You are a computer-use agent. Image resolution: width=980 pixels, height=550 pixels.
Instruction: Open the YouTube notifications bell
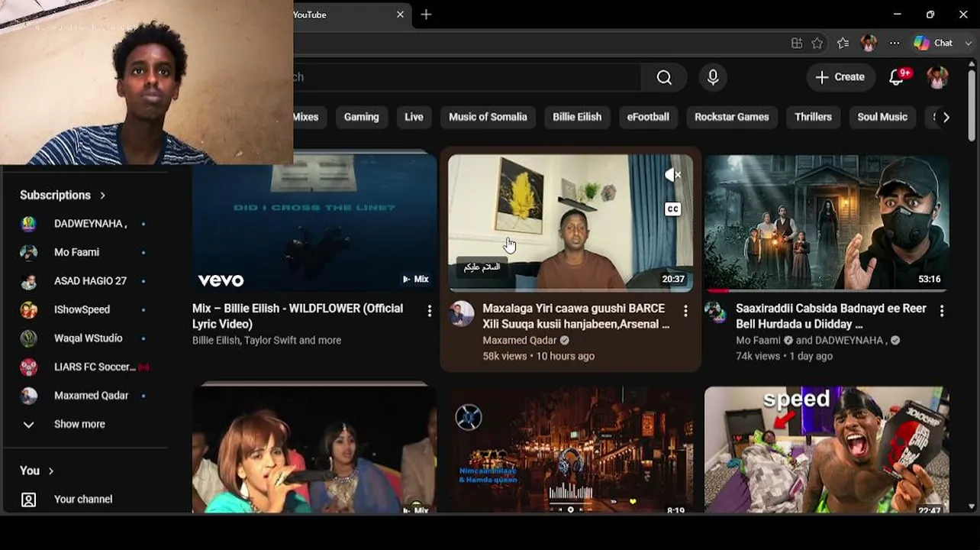point(898,77)
